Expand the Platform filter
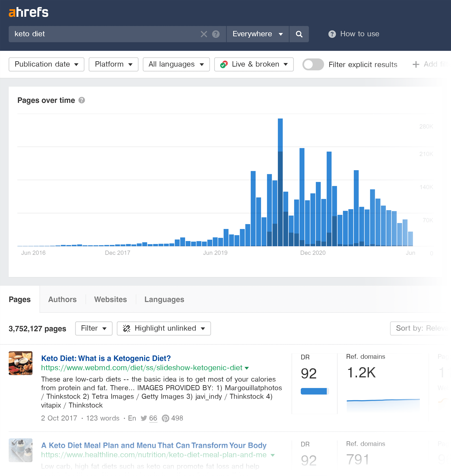 (x=113, y=64)
